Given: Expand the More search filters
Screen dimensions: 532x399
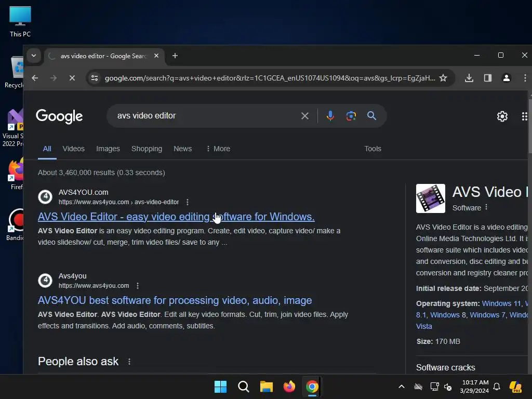Looking at the screenshot, I should pyautogui.click(x=218, y=149).
